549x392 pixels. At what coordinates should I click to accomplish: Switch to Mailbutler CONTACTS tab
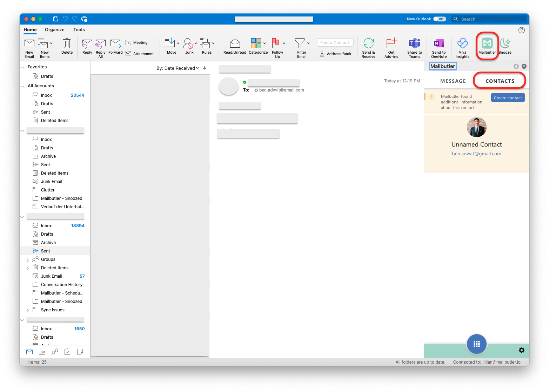(x=500, y=81)
